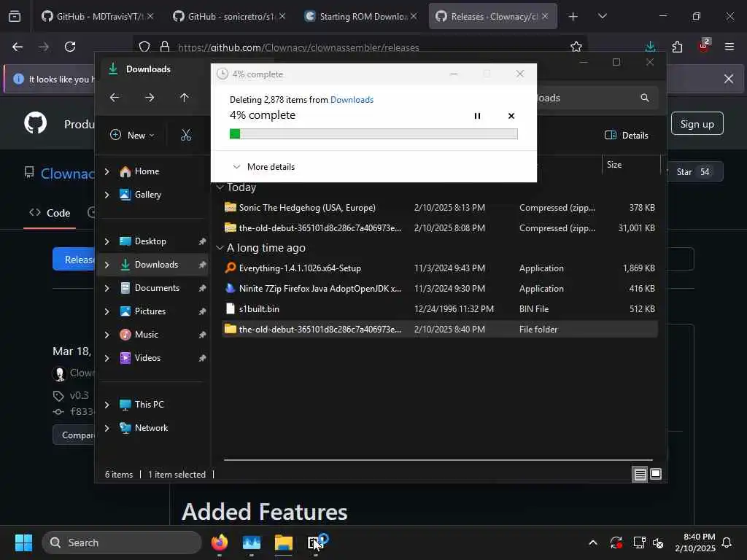The height and width of the screenshot is (560, 747).
Task: Expand the Gallery tree node
Action: pos(107,194)
